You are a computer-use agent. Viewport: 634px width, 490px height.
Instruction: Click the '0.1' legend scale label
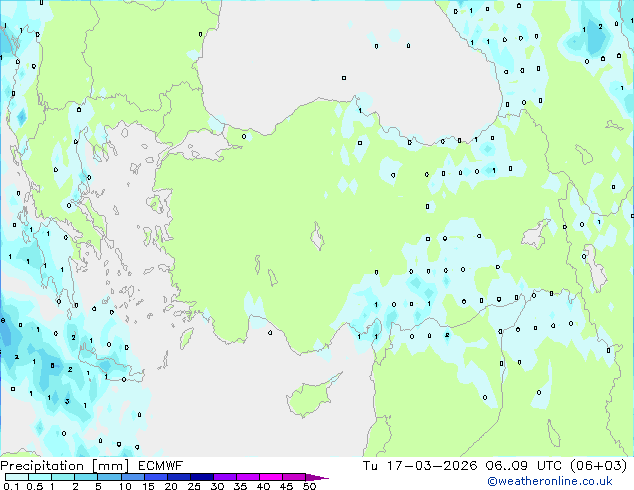pyautogui.click(x=11, y=486)
